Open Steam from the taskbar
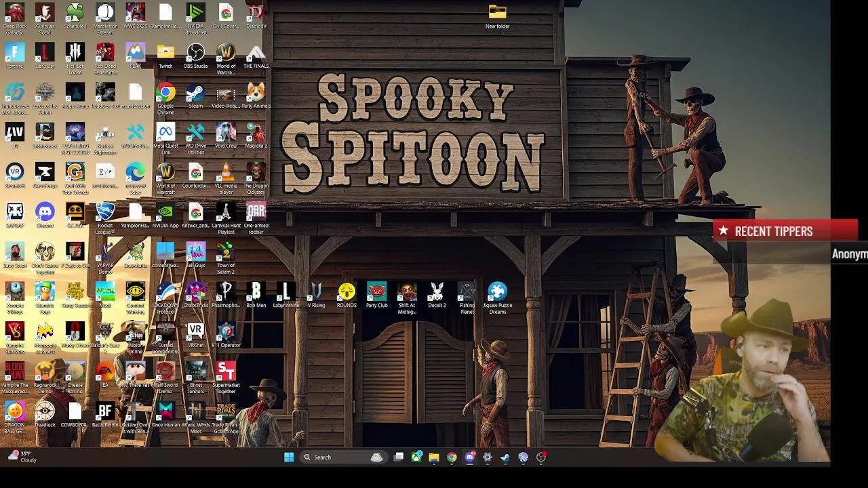Screen dimensions: 868x488 tap(505, 457)
